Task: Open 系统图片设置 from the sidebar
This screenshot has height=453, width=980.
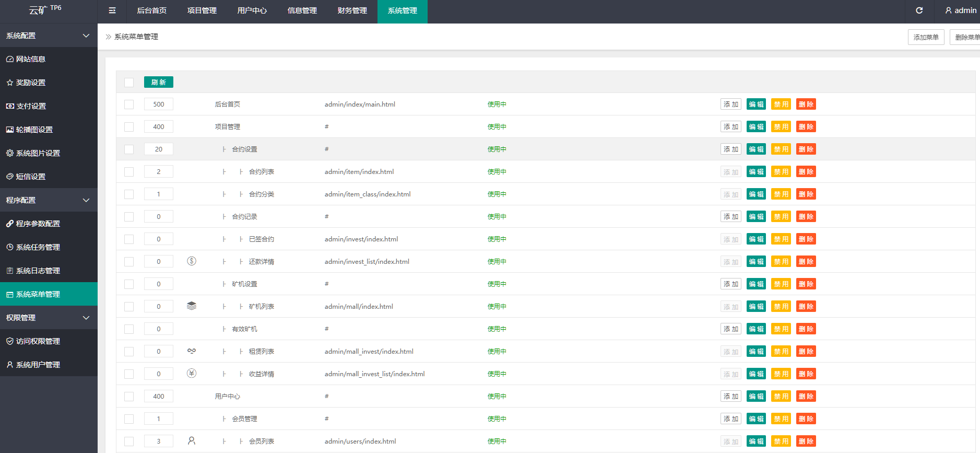Action: tap(38, 153)
